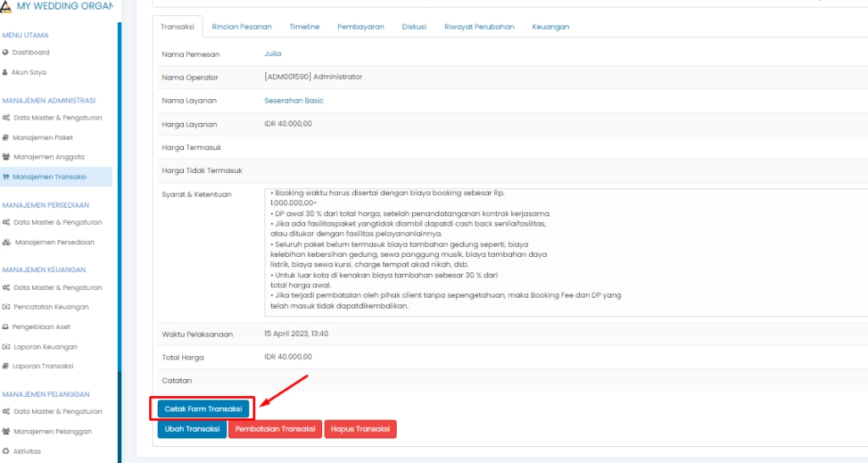The width and height of the screenshot is (868, 463).
Task: Click the Cetak Form Transaksi button
Action: [203, 409]
